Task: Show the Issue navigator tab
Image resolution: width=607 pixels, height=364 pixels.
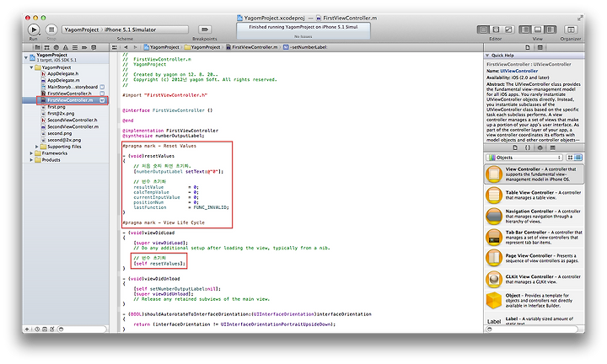Action: click(x=66, y=47)
